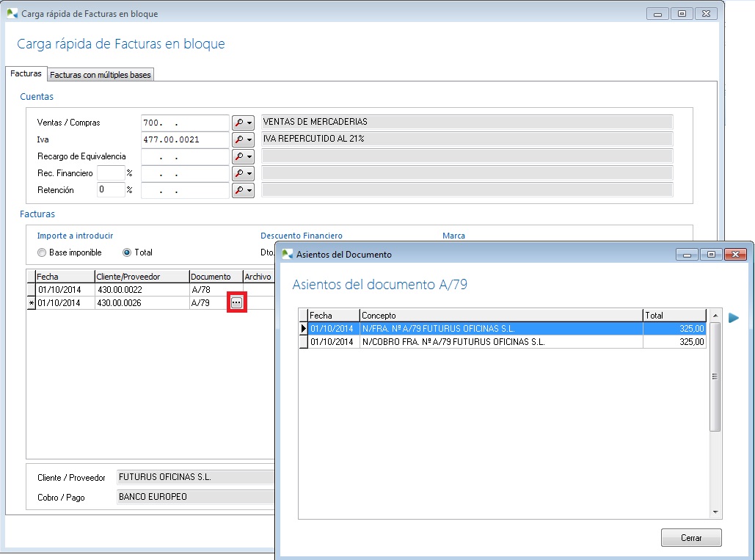Click search icon for Retención account
Screen dimensions: 755x560
tap(239, 190)
